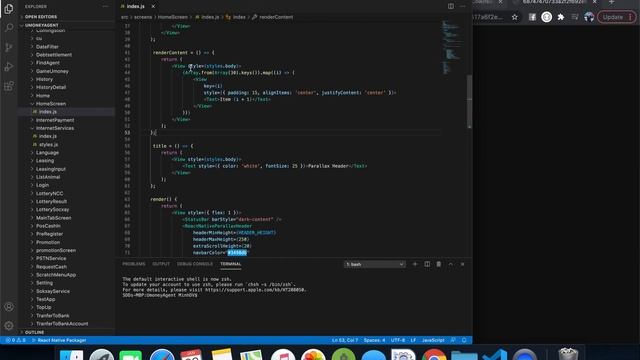Select the ScratchMenuApp folder
This screenshot has height=360, width=640.
coord(56,275)
